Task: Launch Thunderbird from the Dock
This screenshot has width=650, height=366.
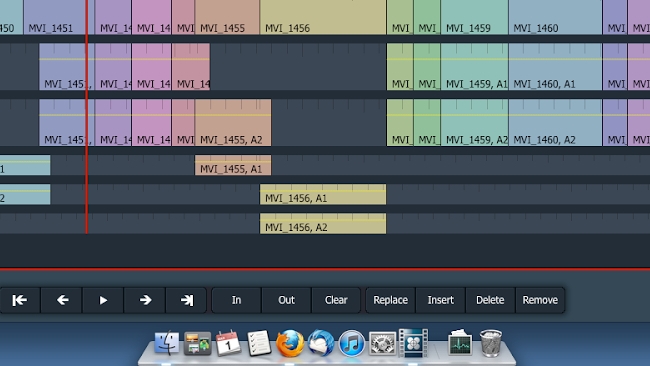Action: coord(320,343)
